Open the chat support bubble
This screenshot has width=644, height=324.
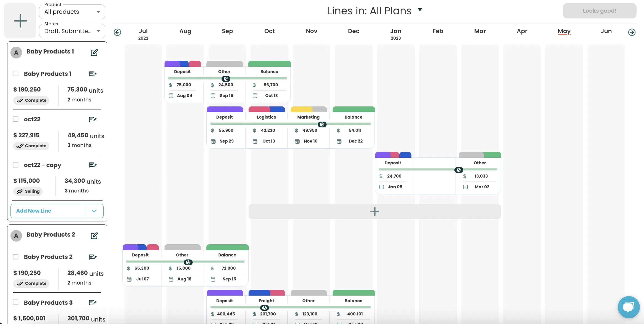pyautogui.click(x=629, y=307)
